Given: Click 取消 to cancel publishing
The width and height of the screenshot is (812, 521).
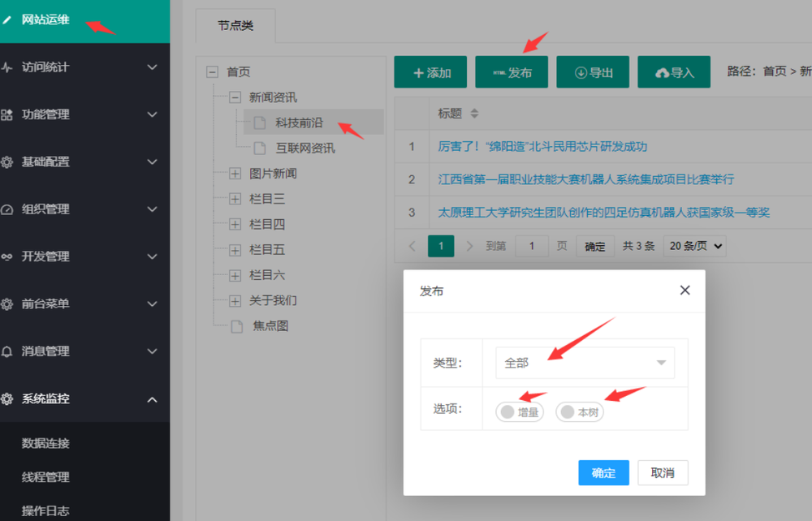Looking at the screenshot, I should (663, 473).
